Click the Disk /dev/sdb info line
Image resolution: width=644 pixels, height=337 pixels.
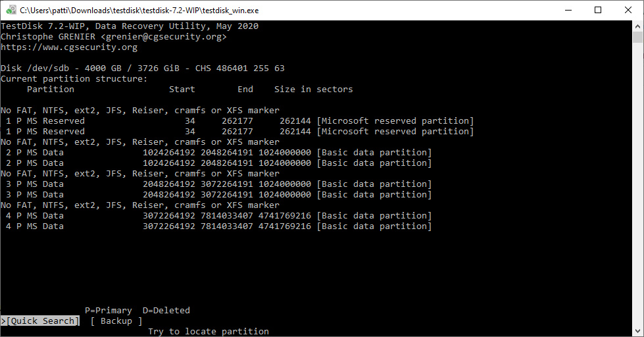143,68
